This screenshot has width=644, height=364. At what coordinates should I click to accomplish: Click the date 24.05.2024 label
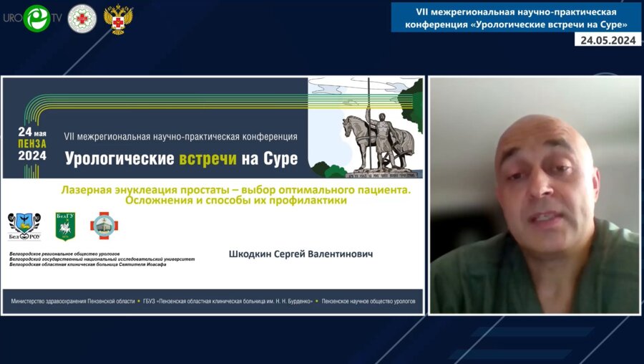click(608, 40)
